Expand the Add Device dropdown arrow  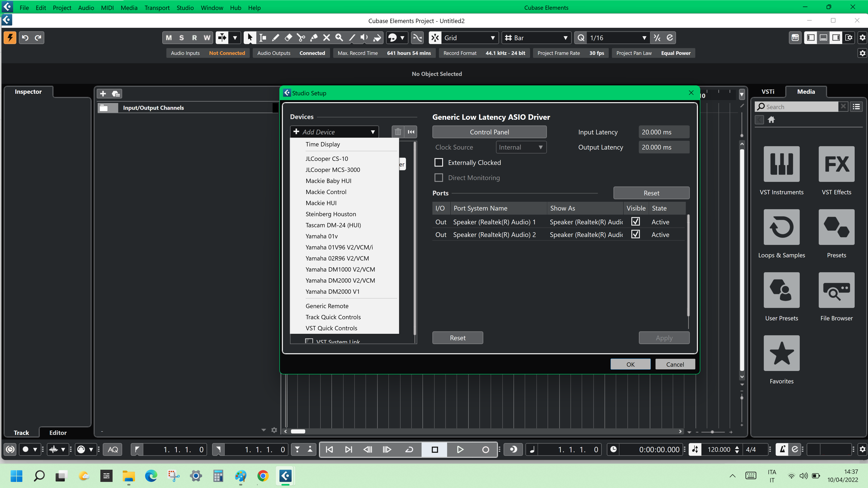click(373, 132)
